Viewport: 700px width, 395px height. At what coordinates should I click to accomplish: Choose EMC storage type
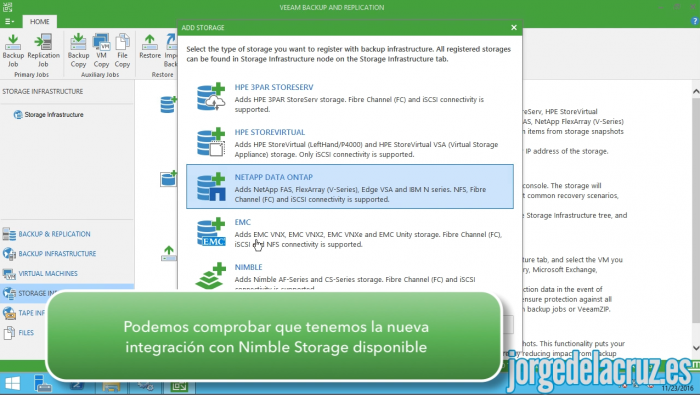(x=350, y=232)
